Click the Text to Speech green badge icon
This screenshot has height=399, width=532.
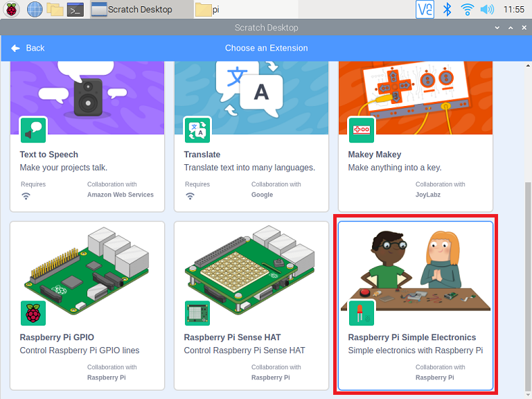33,130
